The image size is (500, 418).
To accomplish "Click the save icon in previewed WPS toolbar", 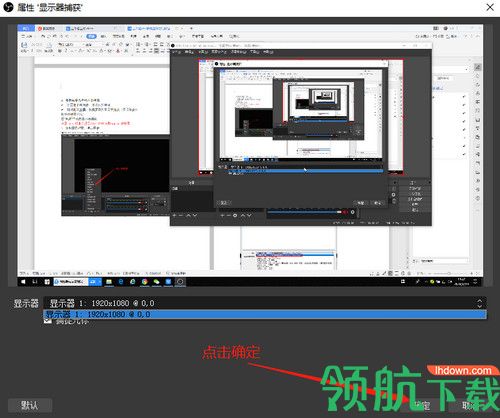I will [x=24, y=45].
